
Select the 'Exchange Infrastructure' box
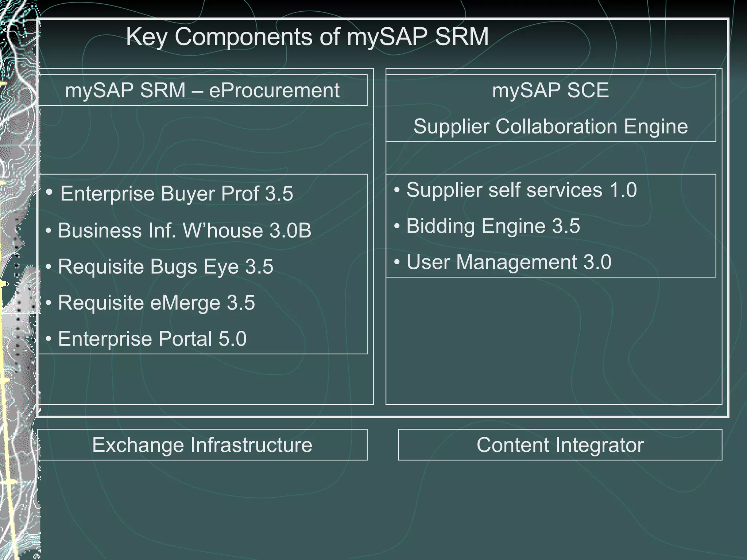coord(202,445)
